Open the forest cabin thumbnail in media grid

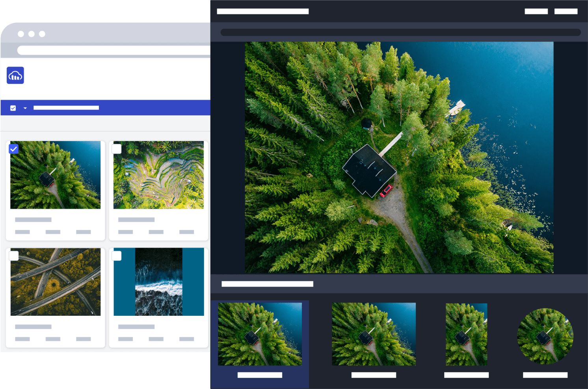tap(55, 175)
